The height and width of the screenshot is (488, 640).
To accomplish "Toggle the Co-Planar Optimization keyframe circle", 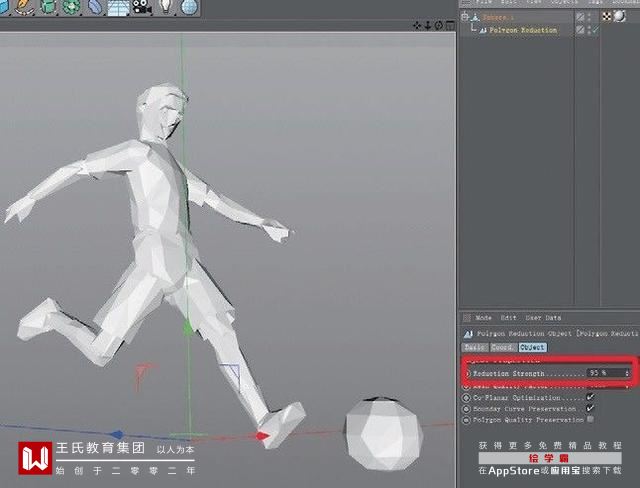I will click(467, 397).
